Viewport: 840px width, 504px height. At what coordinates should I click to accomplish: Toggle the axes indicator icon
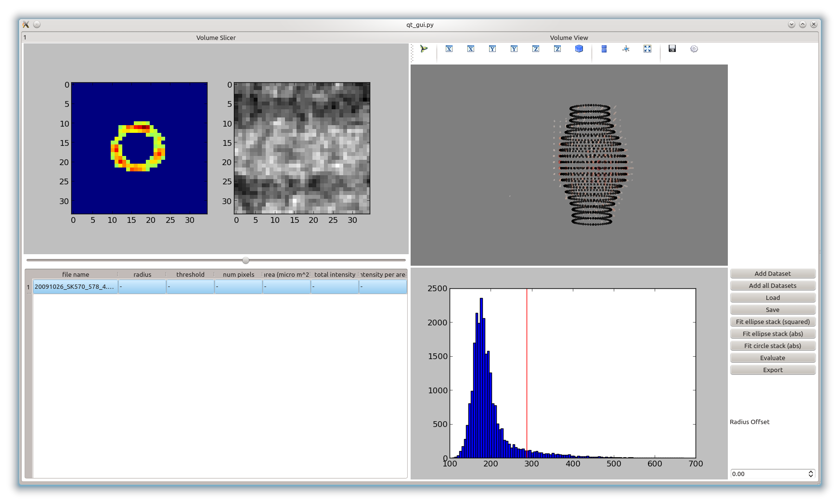626,49
